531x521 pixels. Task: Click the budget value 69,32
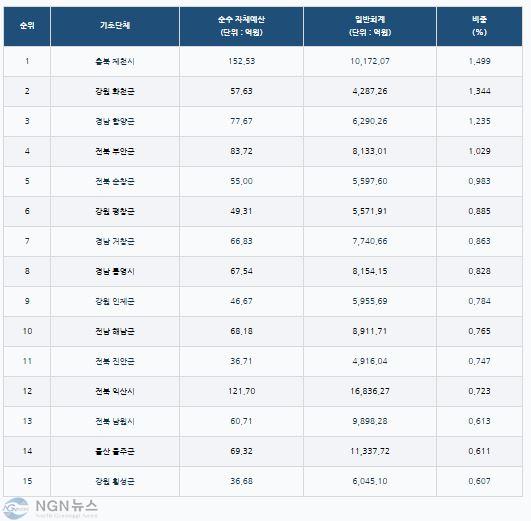241,451
